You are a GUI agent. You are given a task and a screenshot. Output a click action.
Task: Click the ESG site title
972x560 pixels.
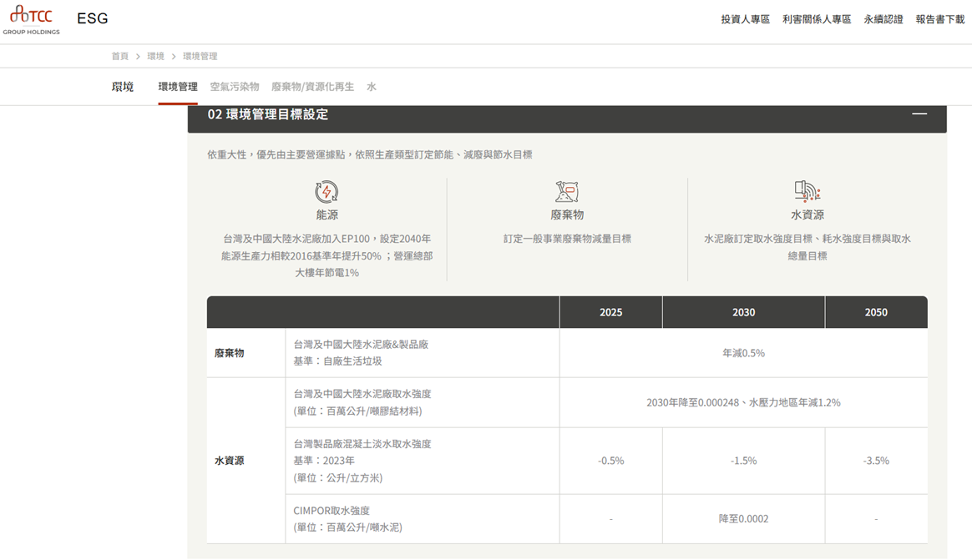coord(93,18)
